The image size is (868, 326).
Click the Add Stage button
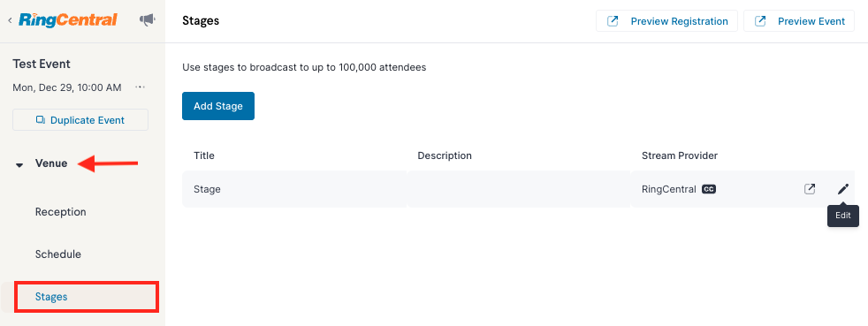click(218, 106)
